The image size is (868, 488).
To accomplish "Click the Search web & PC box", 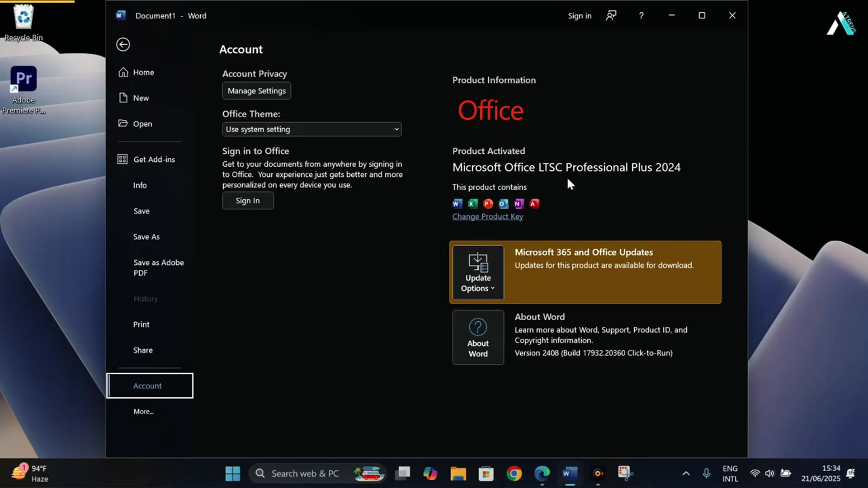I will point(317,474).
